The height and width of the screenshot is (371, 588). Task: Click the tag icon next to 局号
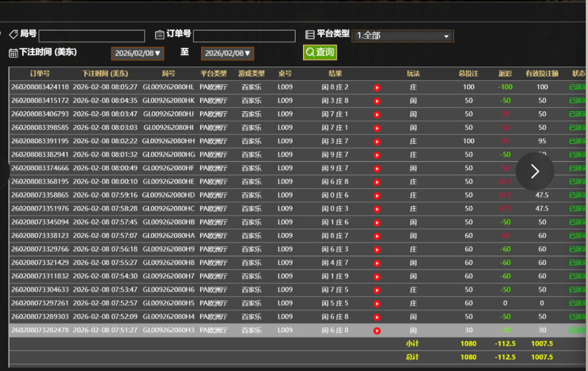pyautogui.click(x=13, y=35)
